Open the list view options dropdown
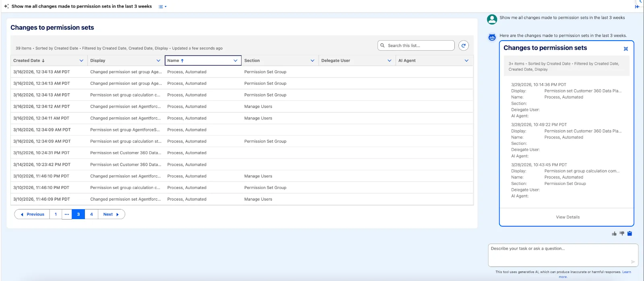The height and width of the screenshot is (281, 644). click(162, 7)
